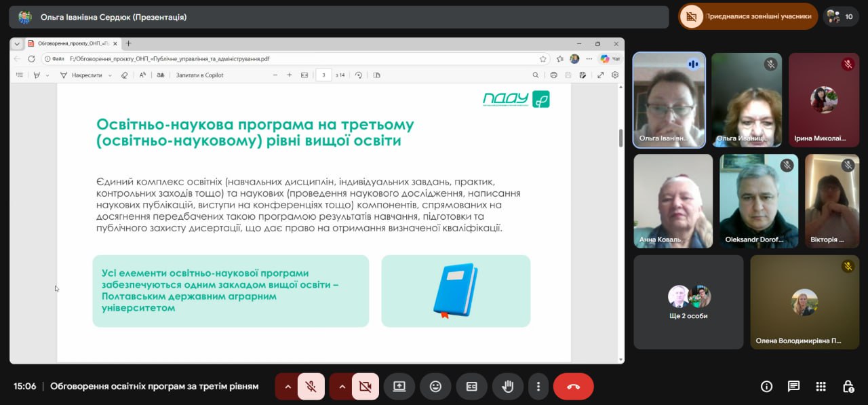
Task: Click the present screen icon
Action: (x=399, y=387)
